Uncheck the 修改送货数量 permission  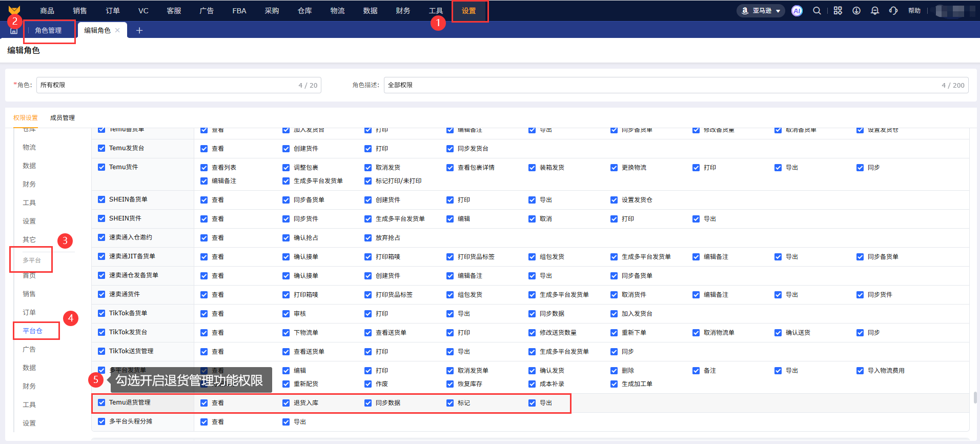click(x=532, y=333)
